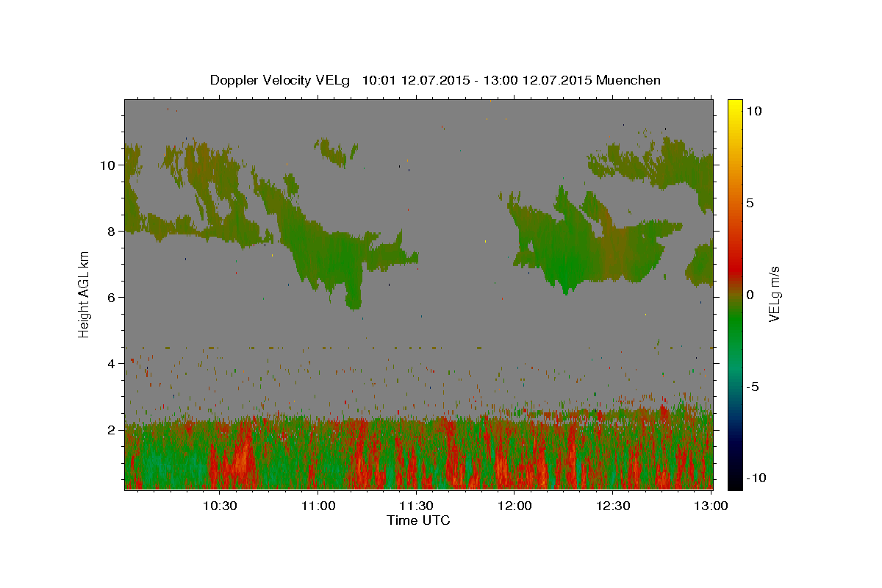The image size is (882, 588).
Task: Click the colorbar value 10 at the top
Action: [x=753, y=111]
